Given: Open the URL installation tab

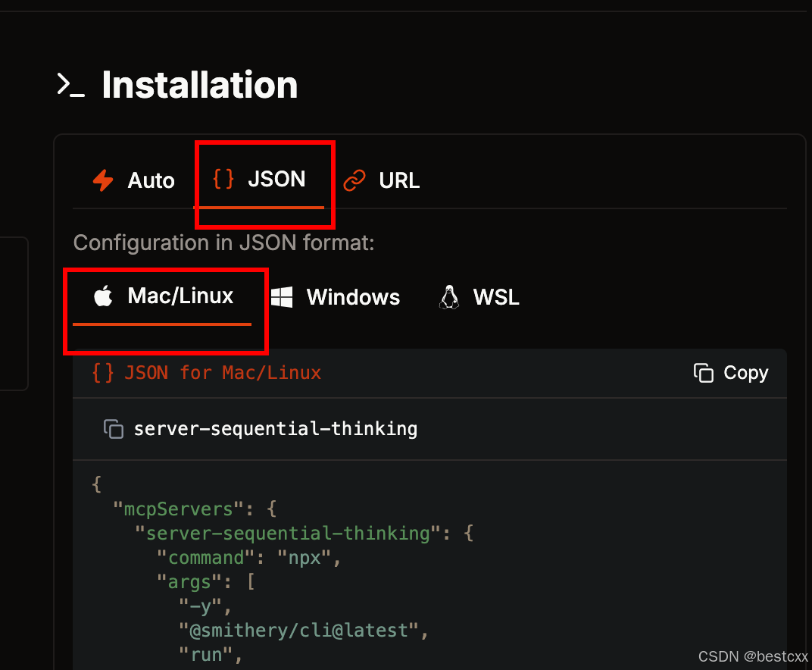Looking at the screenshot, I should (382, 180).
